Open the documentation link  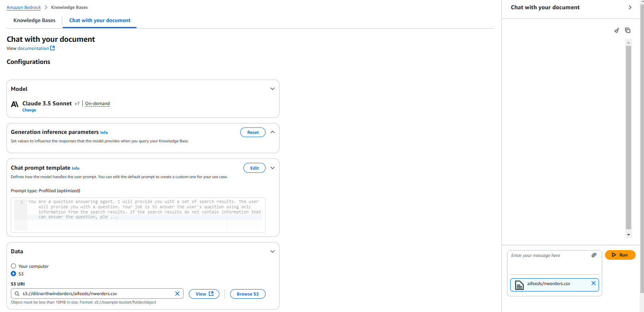33,48
